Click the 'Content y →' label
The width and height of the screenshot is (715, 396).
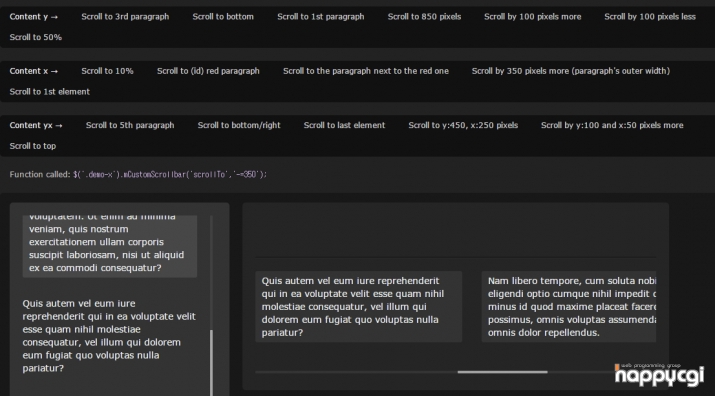pyautogui.click(x=34, y=17)
